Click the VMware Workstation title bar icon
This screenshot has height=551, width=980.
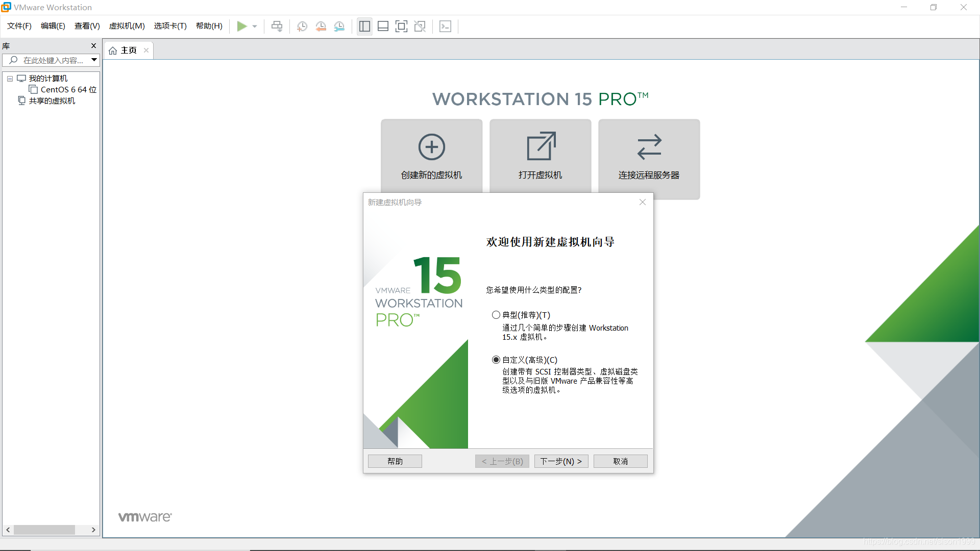pos(6,7)
